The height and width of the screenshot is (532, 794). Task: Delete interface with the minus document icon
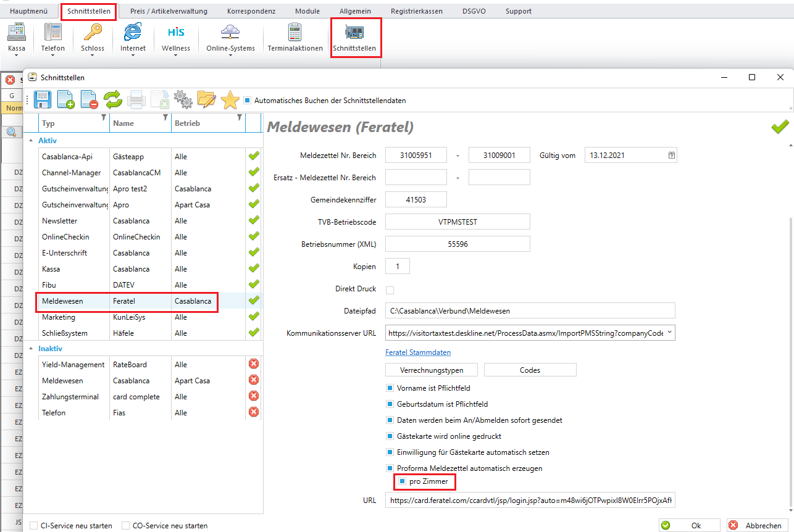point(89,99)
